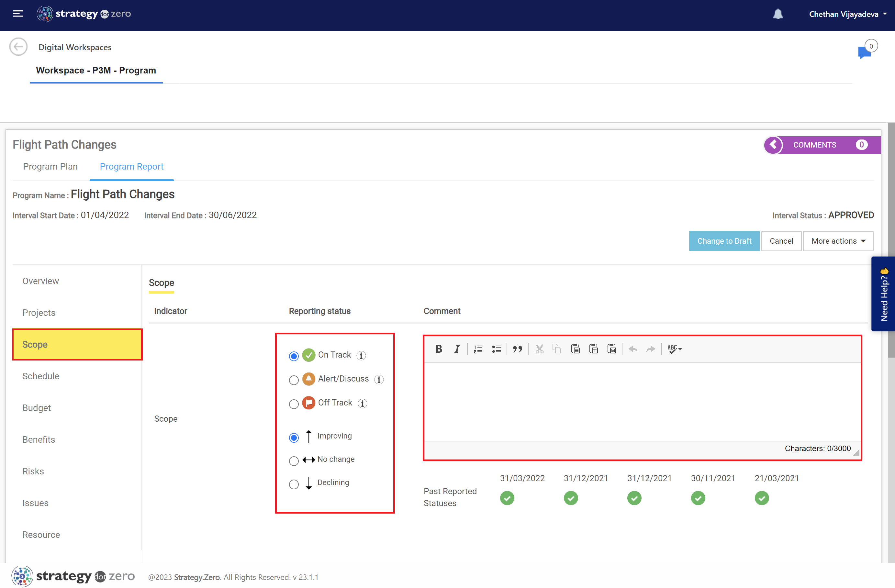Click Paste as plain text icon
The height and width of the screenshot is (588, 895).
pos(593,349)
